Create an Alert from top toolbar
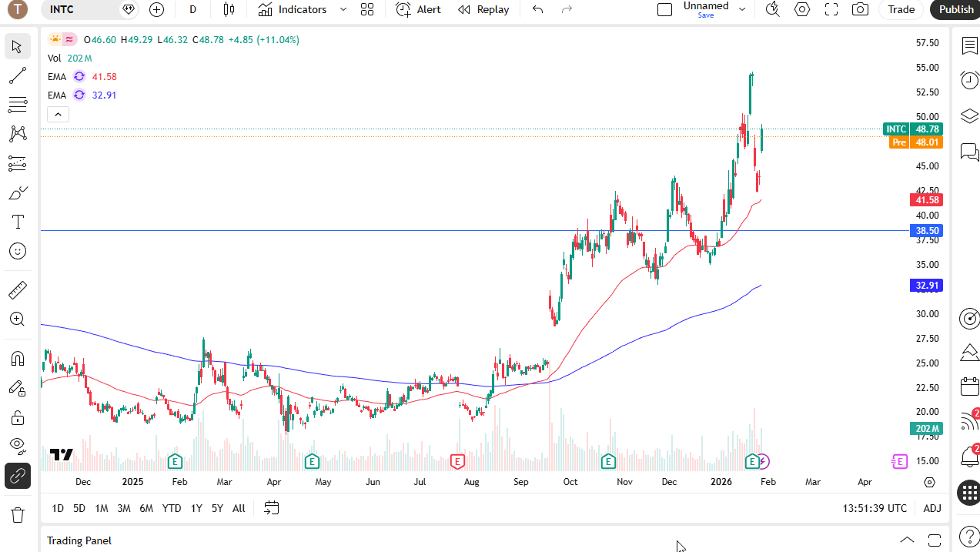The width and height of the screenshot is (980, 552). point(418,9)
